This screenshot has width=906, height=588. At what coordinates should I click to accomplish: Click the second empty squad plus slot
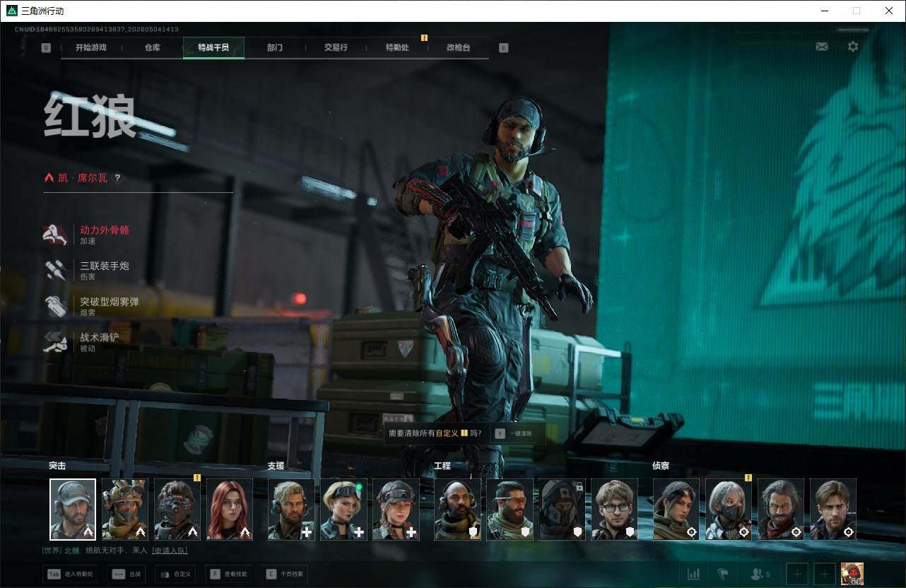pos(824,574)
